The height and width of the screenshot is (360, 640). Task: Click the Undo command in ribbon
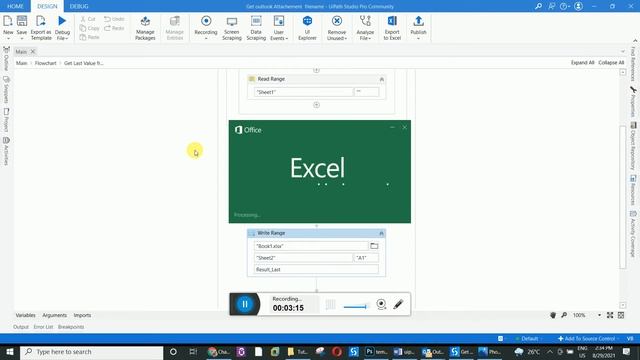(x=114, y=19)
